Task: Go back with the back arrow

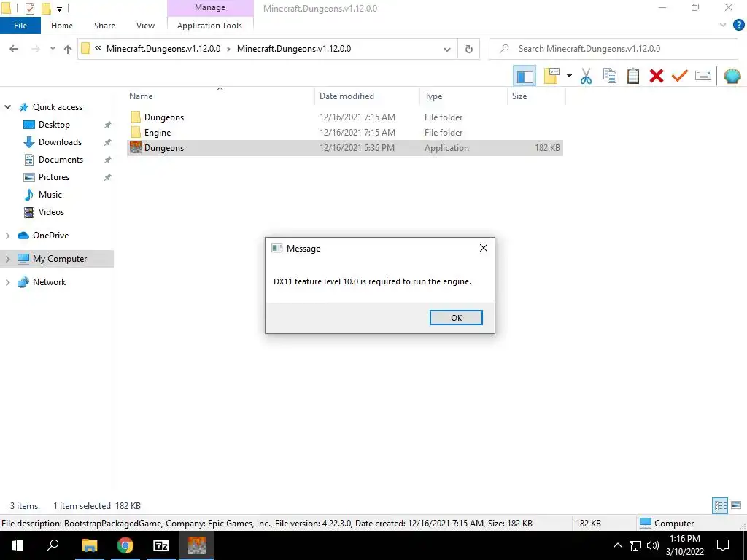Action: 14,49
